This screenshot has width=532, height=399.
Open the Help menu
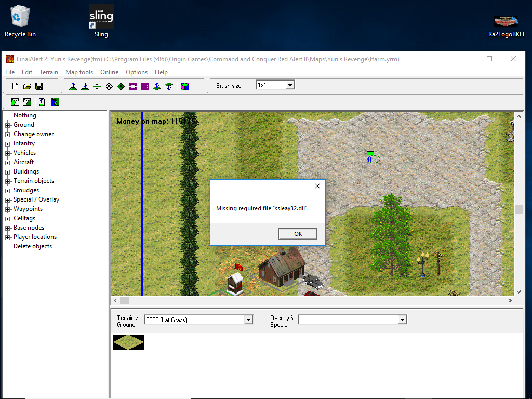click(x=161, y=72)
